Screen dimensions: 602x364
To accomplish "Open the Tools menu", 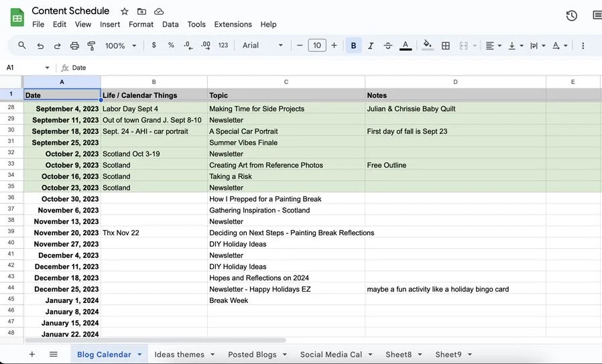I will 196,24.
